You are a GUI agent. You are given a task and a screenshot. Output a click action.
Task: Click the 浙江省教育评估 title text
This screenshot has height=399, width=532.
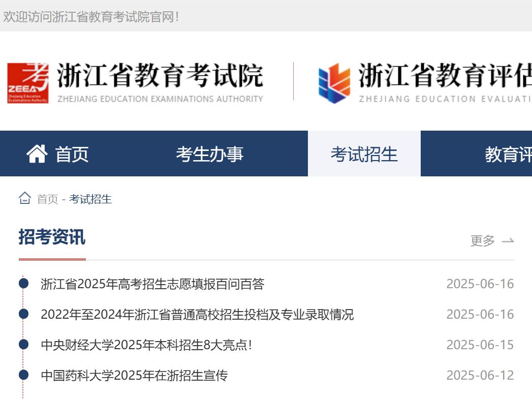click(x=445, y=75)
